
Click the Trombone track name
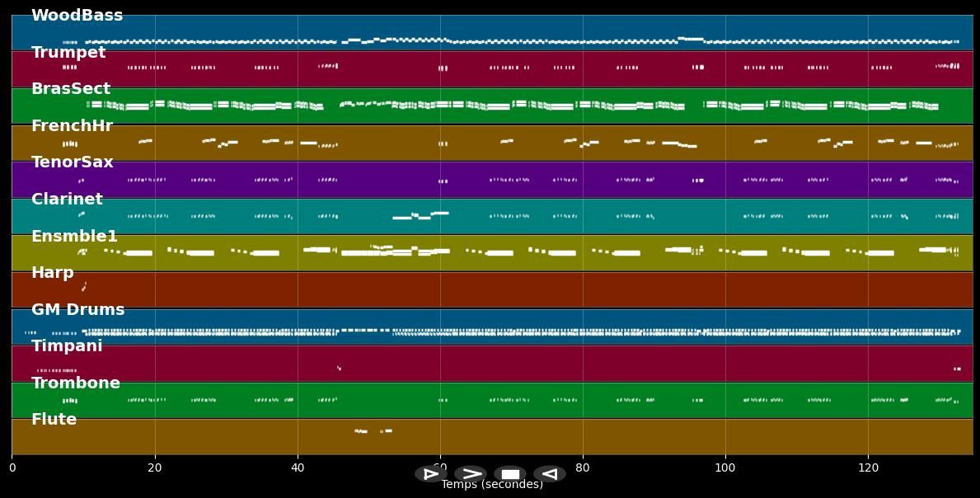click(76, 383)
